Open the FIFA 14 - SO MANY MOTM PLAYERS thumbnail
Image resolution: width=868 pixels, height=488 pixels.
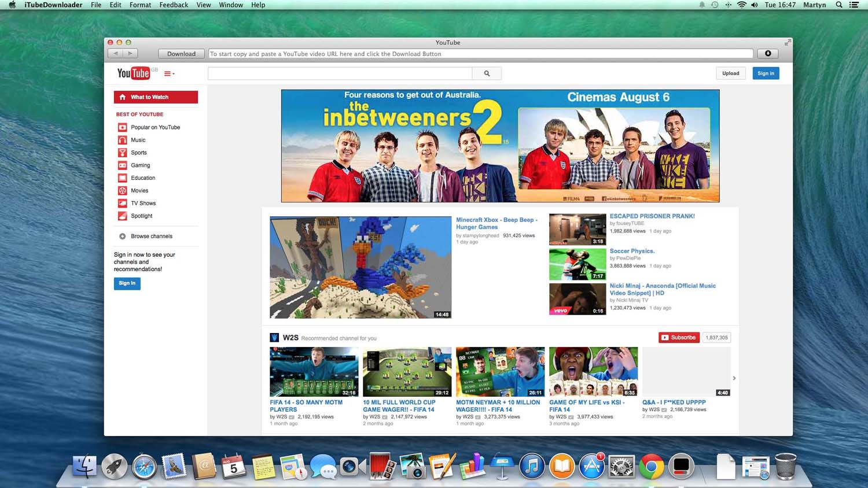tap(314, 372)
